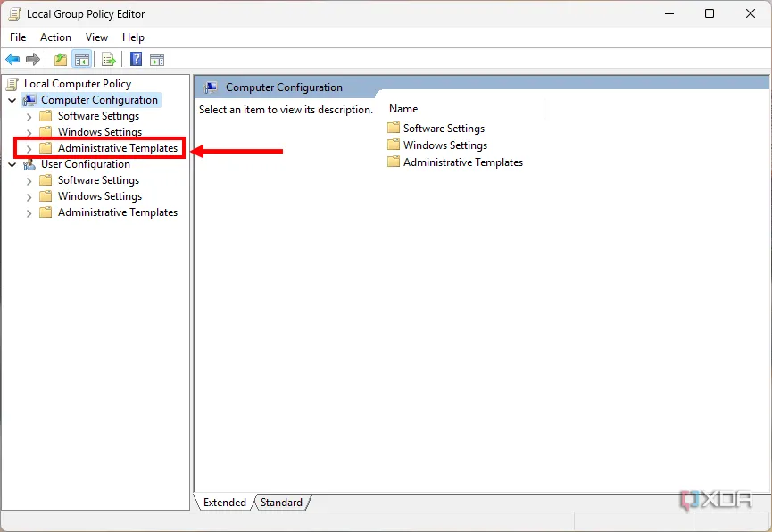
Task: Switch to the Standard tab
Action: (x=281, y=503)
